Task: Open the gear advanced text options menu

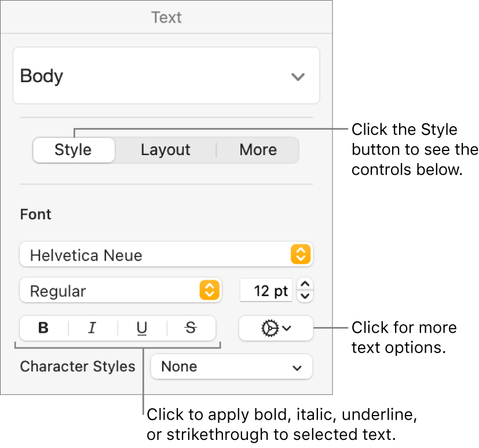Action: (276, 328)
